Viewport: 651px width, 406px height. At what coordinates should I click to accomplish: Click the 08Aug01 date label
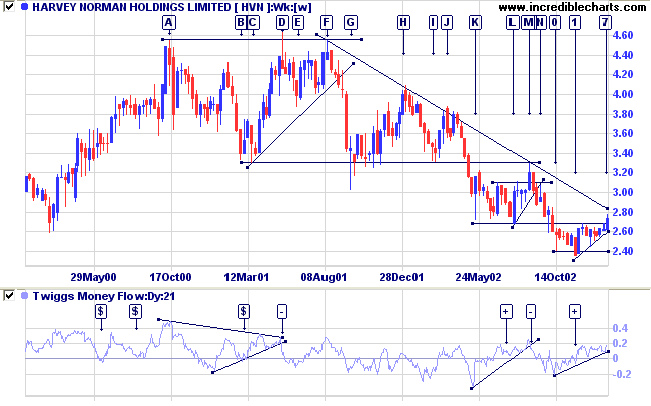pos(323,277)
